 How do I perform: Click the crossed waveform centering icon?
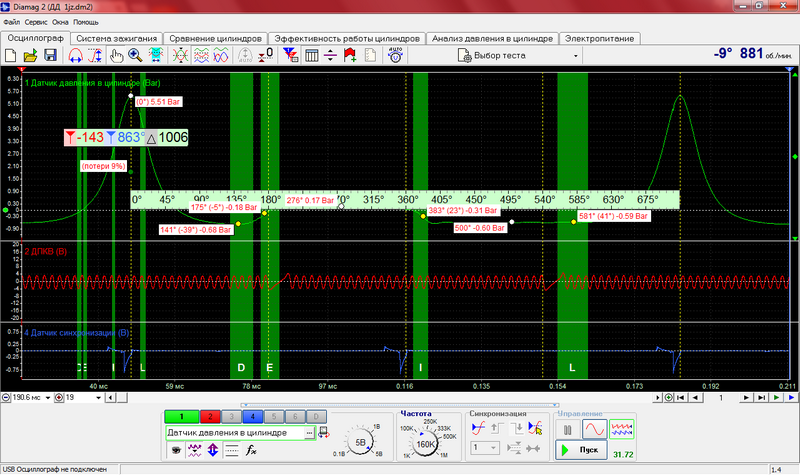pyautogui.click(x=180, y=55)
